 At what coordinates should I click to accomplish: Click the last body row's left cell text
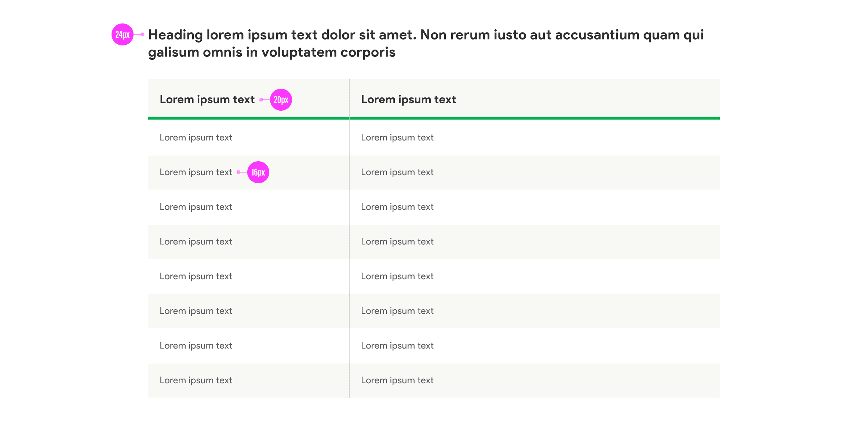coord(196,380)
